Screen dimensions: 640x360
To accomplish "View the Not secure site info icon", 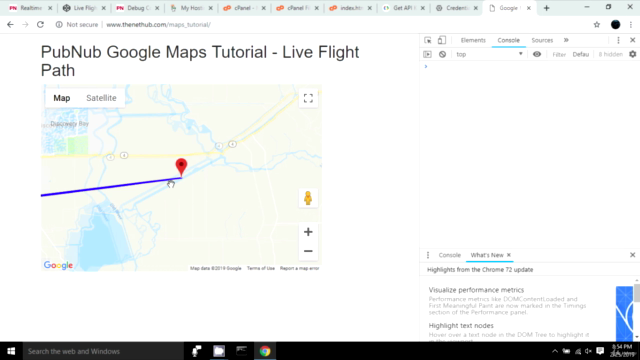I will click(x=59, y=24).
